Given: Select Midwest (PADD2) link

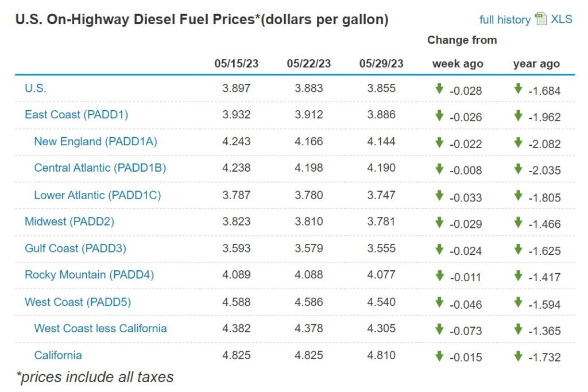Looking at the screenshot, I should coord(69,222).
